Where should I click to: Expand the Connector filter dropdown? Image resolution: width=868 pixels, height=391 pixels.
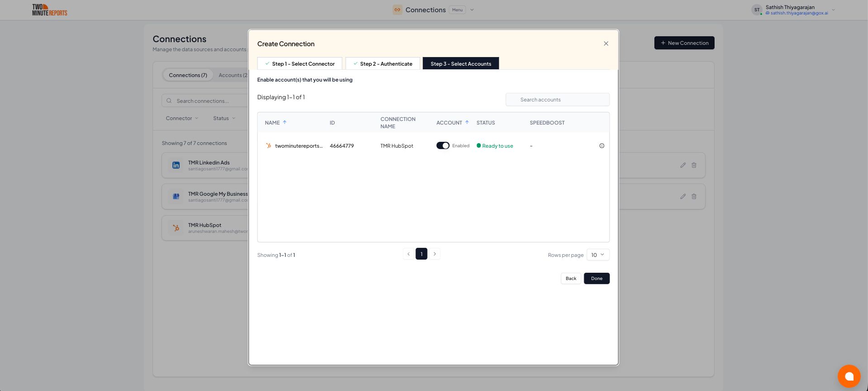click(x=182, y=118)
